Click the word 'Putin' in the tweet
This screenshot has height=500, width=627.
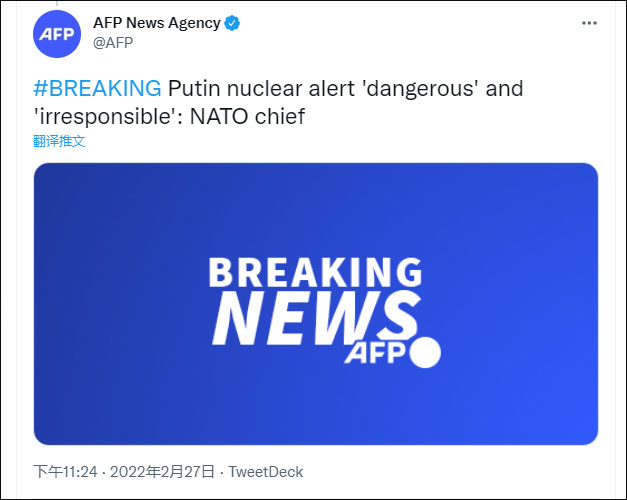[195, 88]
